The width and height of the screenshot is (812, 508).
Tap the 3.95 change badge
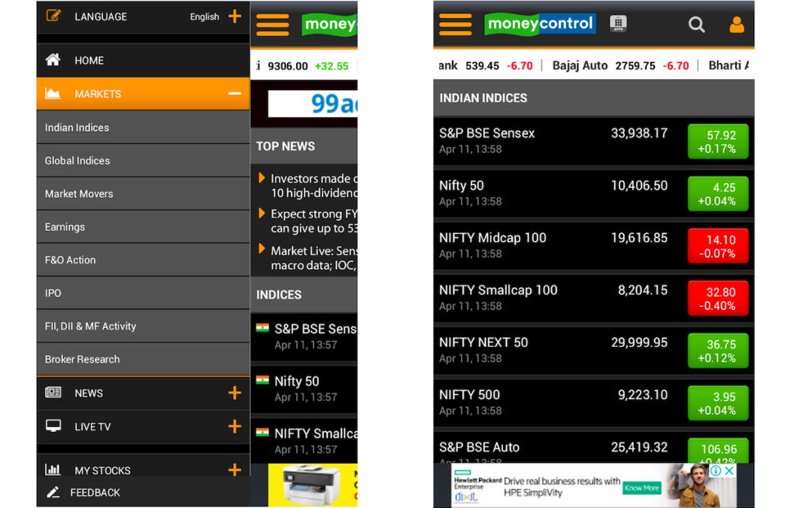(718, 403)
